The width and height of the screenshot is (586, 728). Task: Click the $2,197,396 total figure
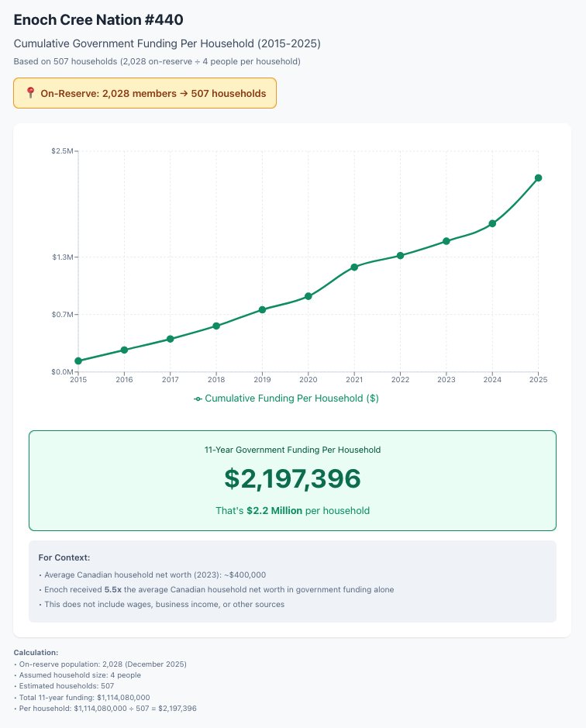[292, 478]
